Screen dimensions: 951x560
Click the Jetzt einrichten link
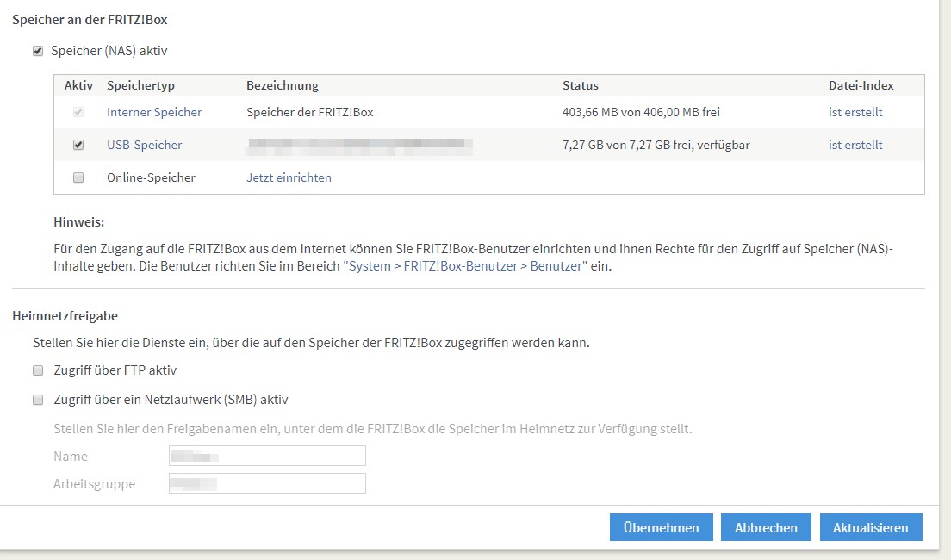289,177
